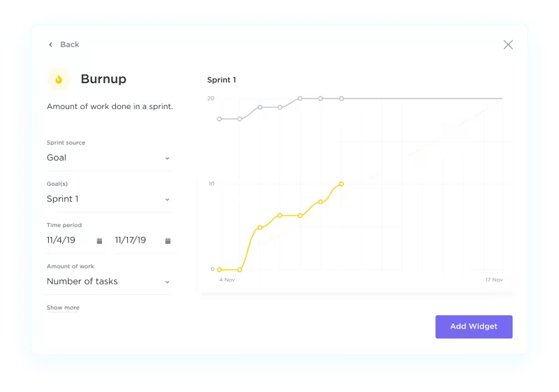Click the Time period label
Viewport: 559px width, 392px height.
(64, 225)
